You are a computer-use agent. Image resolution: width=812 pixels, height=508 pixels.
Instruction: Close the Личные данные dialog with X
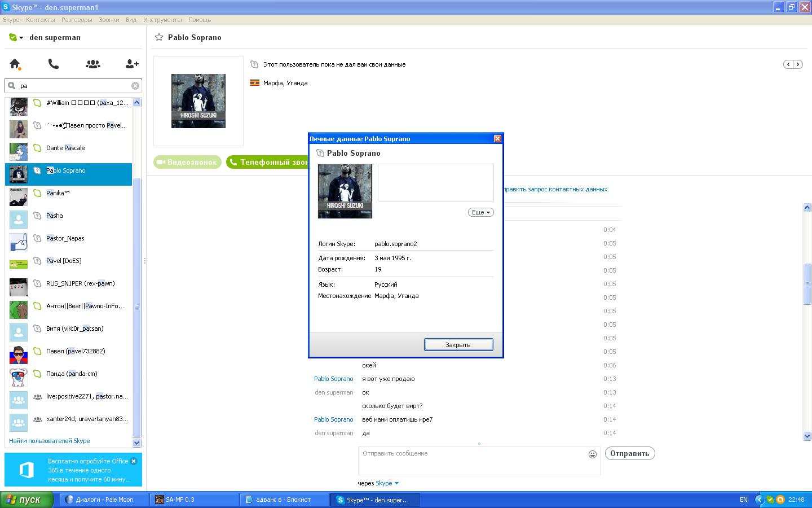497,138
